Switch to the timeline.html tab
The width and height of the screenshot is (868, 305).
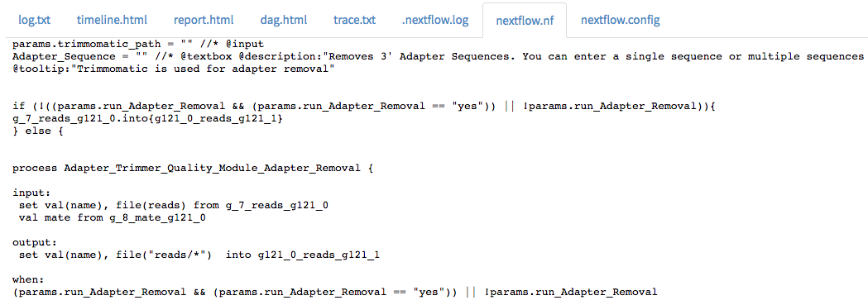pos(112,21)
